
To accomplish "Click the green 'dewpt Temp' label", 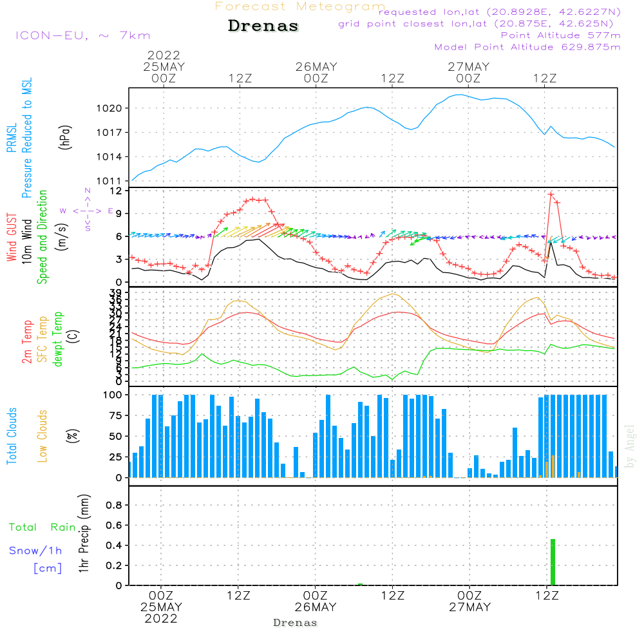I will pos(57,339).
